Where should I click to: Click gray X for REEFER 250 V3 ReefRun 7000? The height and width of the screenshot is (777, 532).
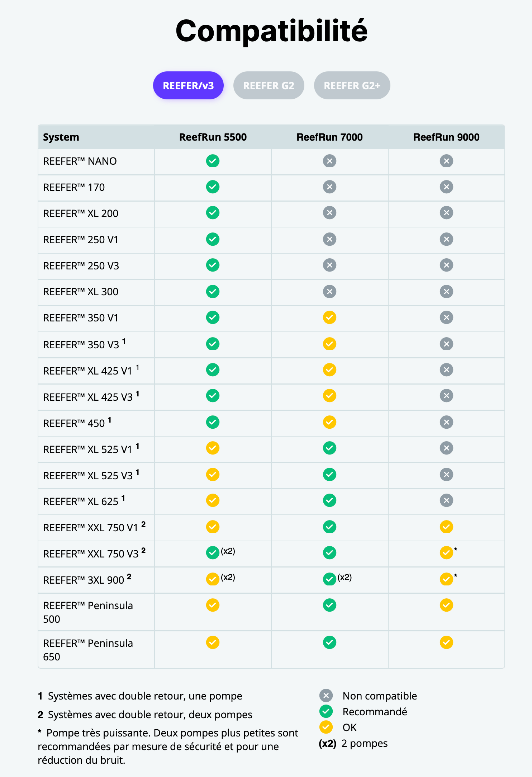pos(329,265)
